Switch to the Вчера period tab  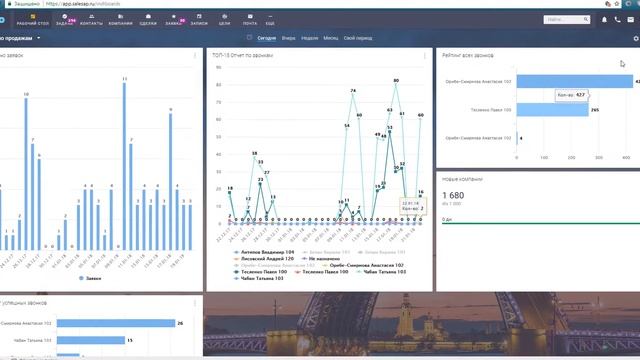click(289, 38)
